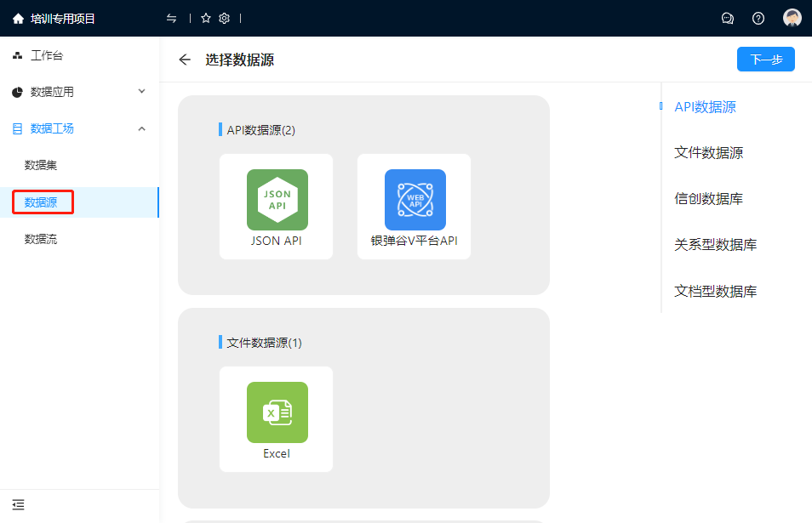Expand the 数据应用 menu chevron

[x=142, y=92]
